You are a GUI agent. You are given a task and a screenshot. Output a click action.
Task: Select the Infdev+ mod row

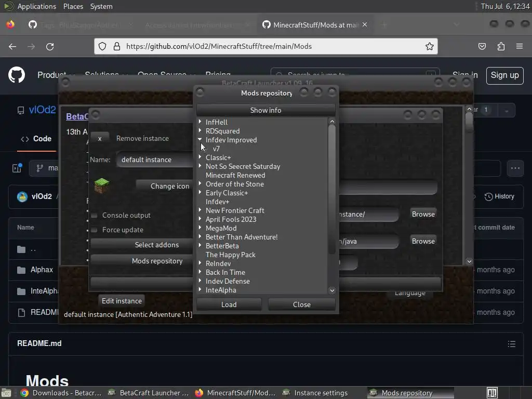217,202
